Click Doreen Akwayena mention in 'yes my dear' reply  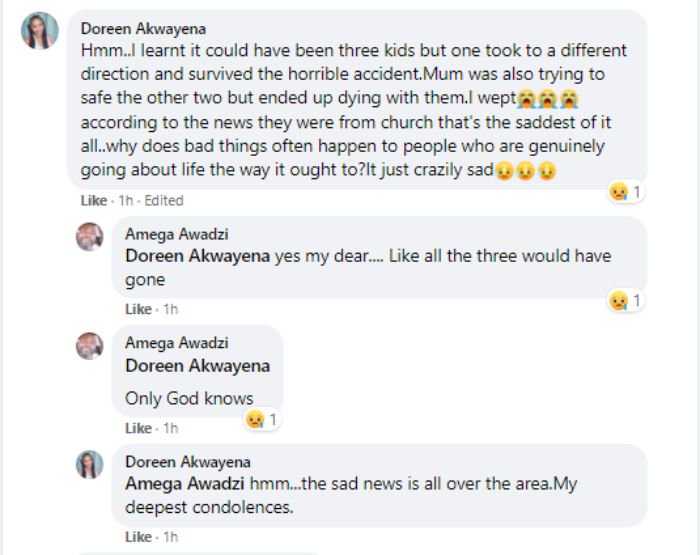point(197,256)
